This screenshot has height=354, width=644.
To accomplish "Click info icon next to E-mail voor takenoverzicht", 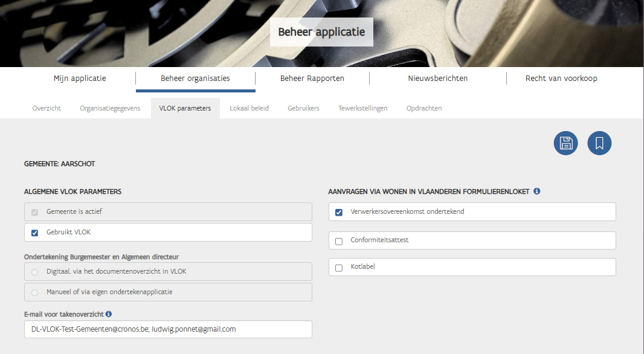I will 109,314.
